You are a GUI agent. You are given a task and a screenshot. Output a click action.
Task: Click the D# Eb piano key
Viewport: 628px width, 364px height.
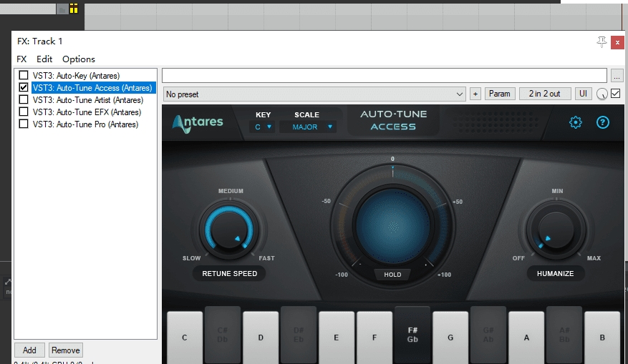coord(299,335)
